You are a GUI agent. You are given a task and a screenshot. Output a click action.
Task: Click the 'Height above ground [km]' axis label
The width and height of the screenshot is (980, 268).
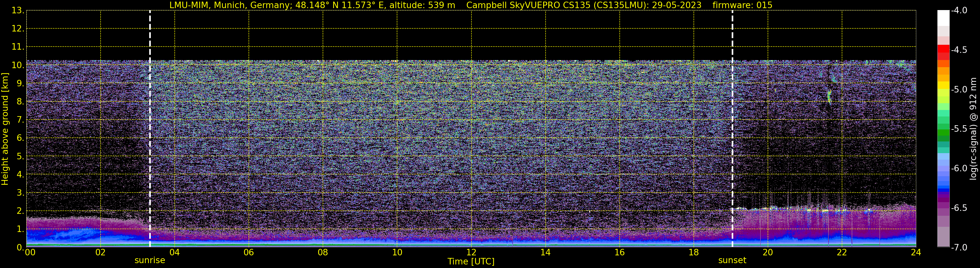click(5, 129)
